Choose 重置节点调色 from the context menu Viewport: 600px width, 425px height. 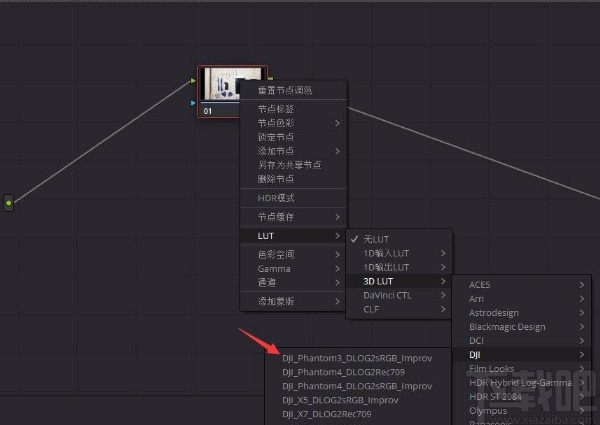click(293, 90)
